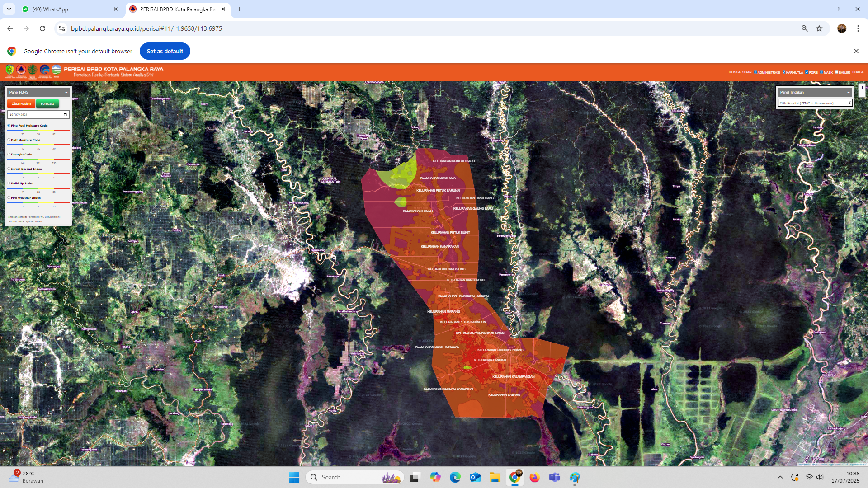Click the Palangka Raya city emblem logo
Image resolution: width=868 pixels, height=488 pixels.
click(x=9, y=70)
